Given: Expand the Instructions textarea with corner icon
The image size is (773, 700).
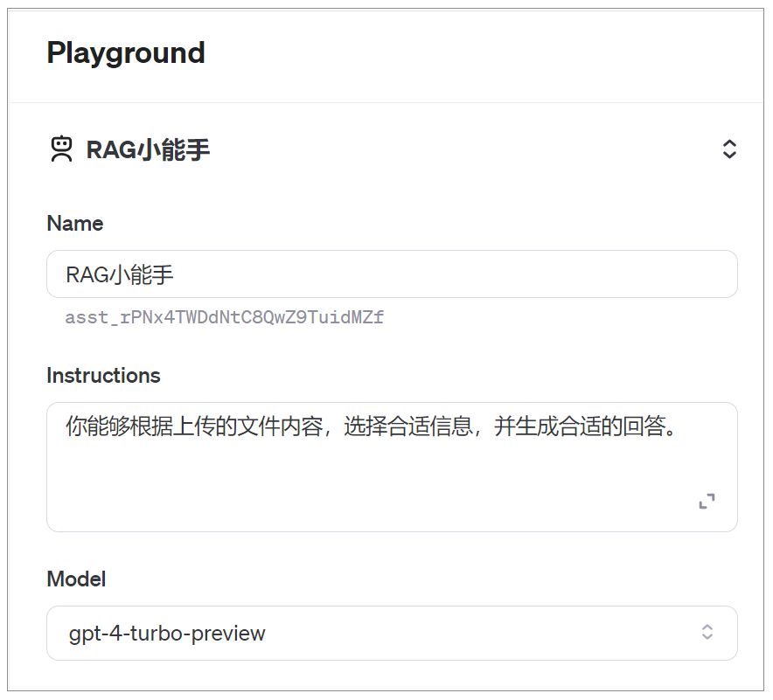Looking at the screenshot, I should [707, 501].
